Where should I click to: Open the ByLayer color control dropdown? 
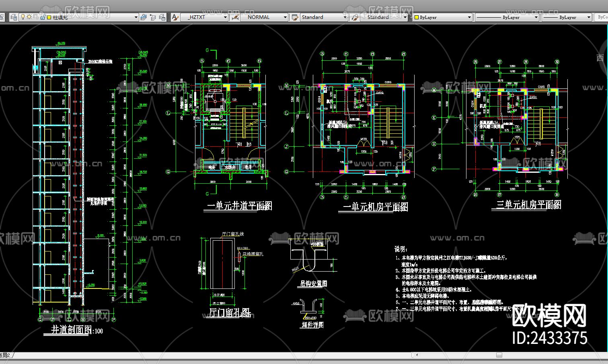(x=469, y=17)
